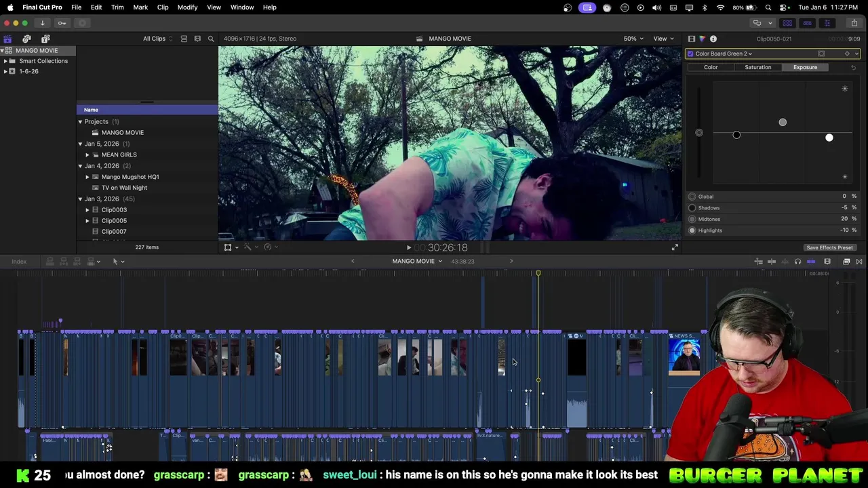The height and width of the screenshot is (488, 868).
Task: Click the Import Media arrow button
Action: coord(42,23)
